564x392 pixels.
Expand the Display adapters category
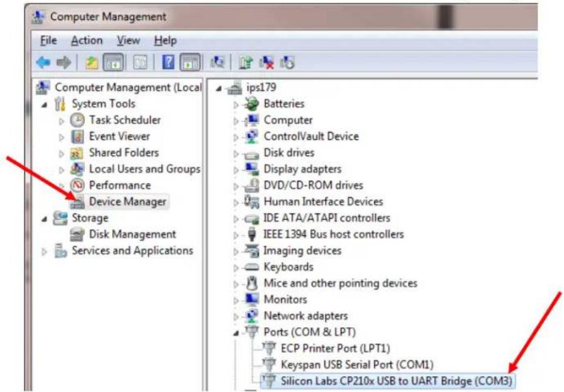236,170
